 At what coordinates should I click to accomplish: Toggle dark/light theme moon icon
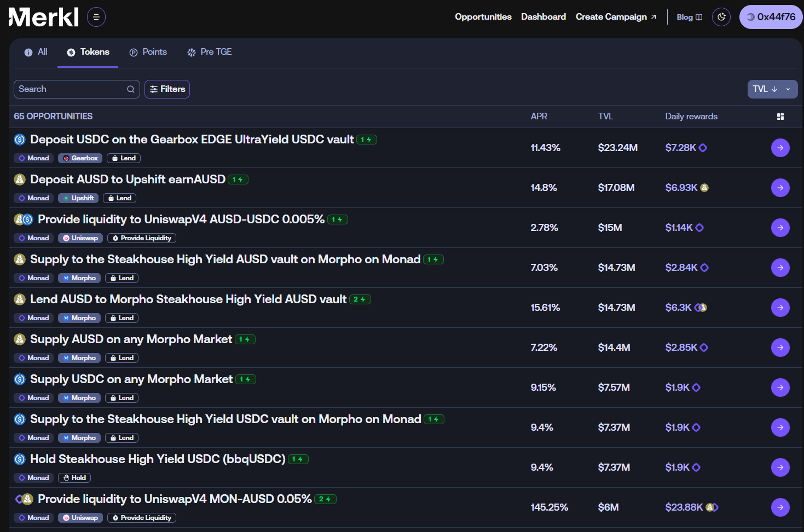click(x=721, y=17)
